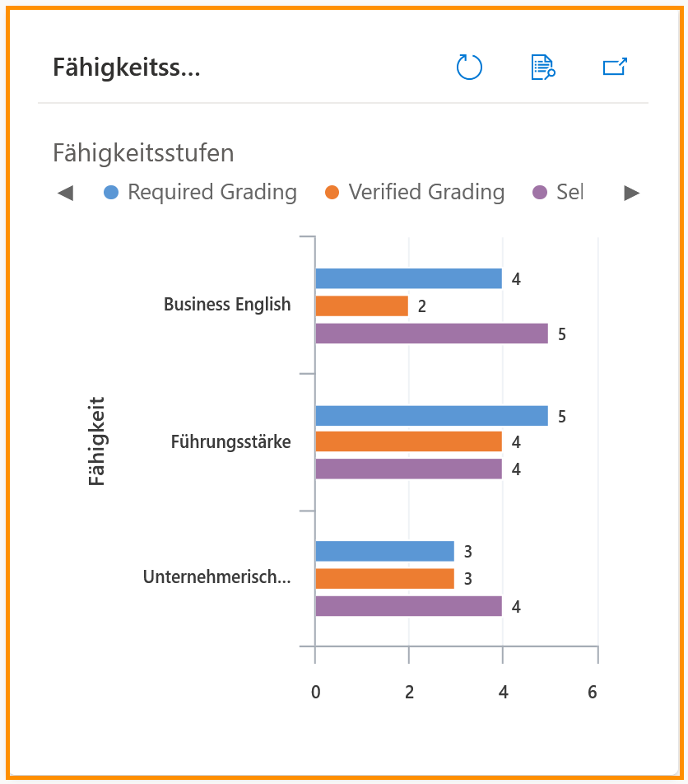Click the expand chart icon
Viewport: 688px width, 784px height.
(615, 67)
